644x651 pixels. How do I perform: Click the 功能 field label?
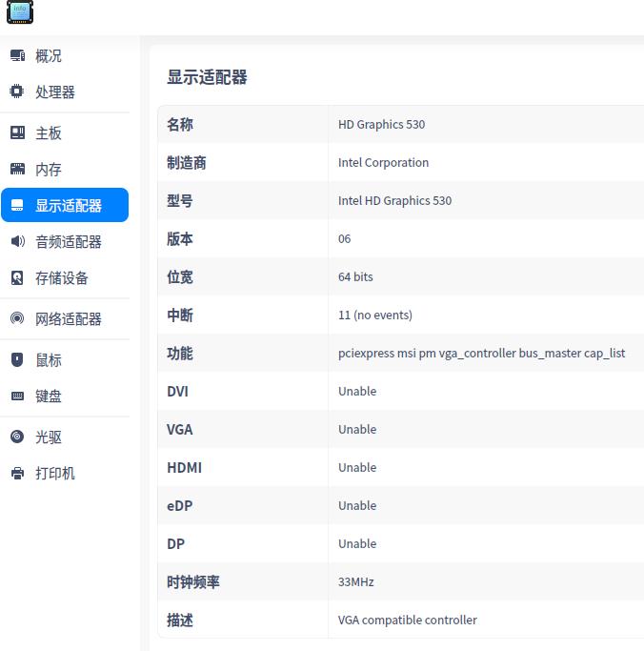(180, 354)
